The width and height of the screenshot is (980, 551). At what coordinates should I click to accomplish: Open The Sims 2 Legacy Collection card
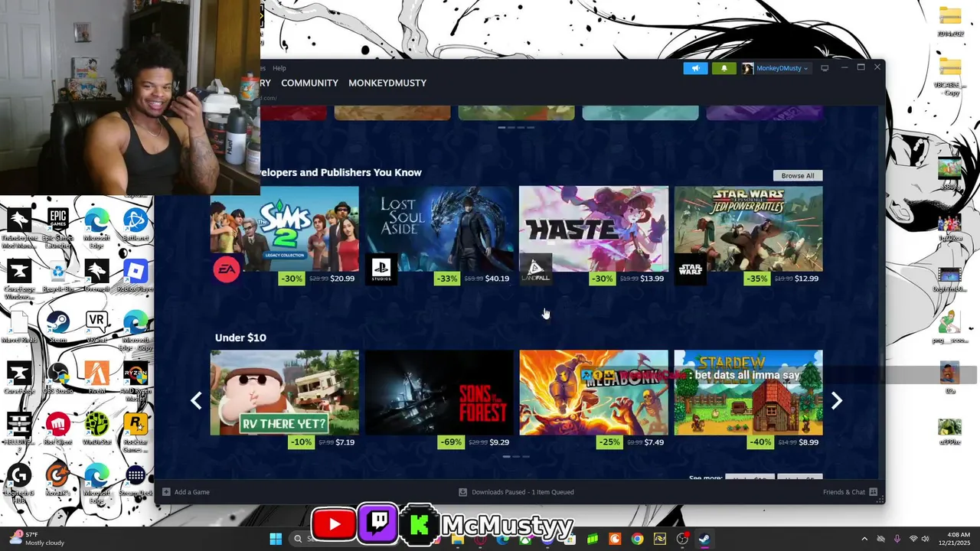[x=284, y=229]
